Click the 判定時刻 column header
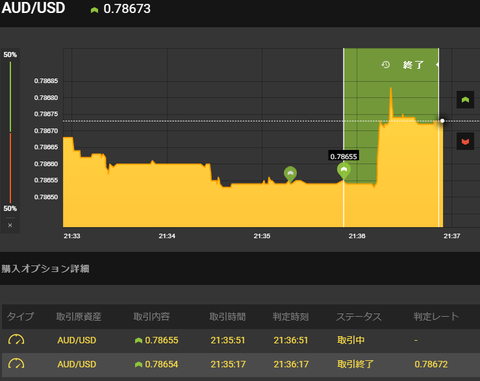 coord(291,316)
